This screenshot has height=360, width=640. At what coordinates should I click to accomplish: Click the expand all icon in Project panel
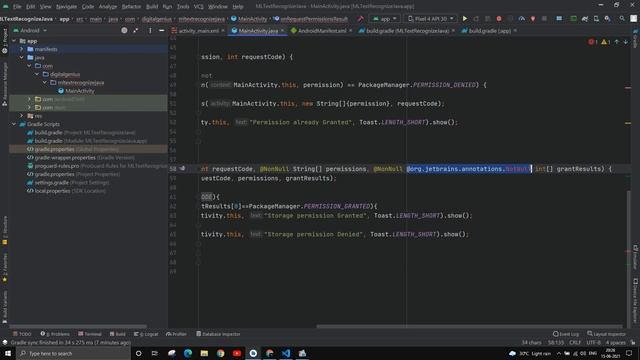point(136,31)
